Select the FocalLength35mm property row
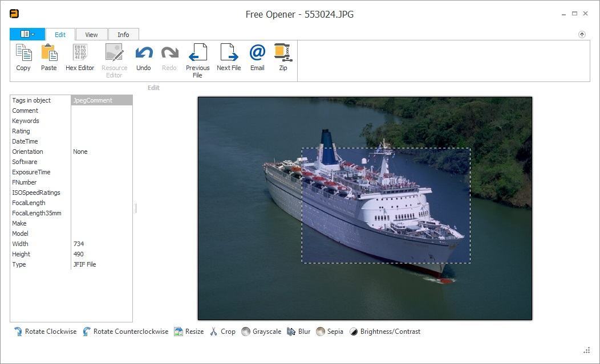The height and width of the screenshot is (364, 600). [71, 213]
